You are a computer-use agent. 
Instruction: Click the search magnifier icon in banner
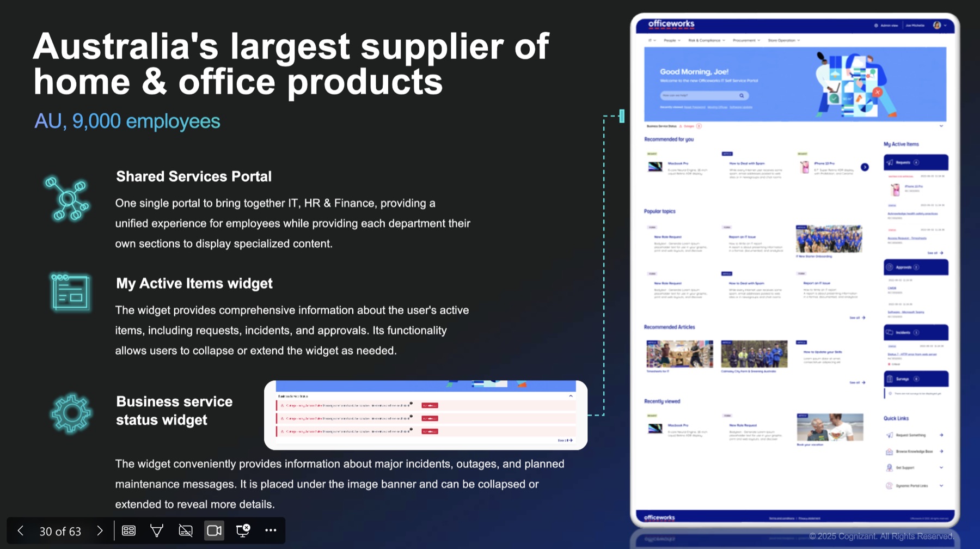click(x=742, y=95)
